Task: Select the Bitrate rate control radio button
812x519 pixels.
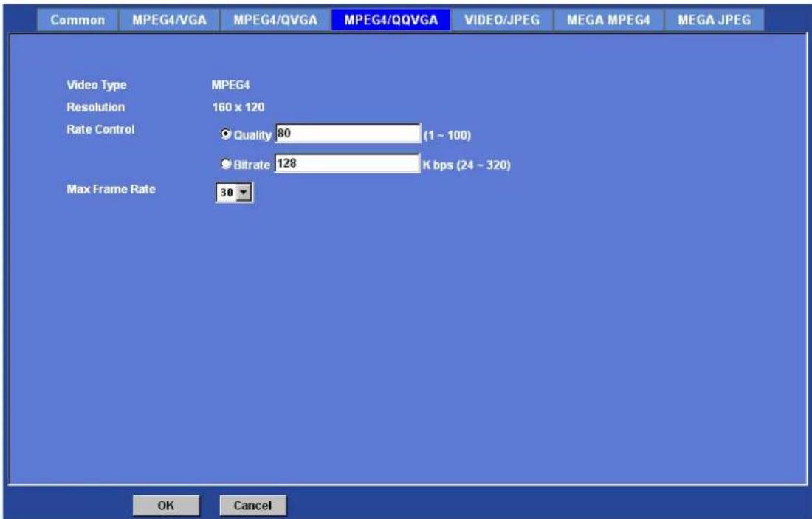Action: click(x=226, y=164)
